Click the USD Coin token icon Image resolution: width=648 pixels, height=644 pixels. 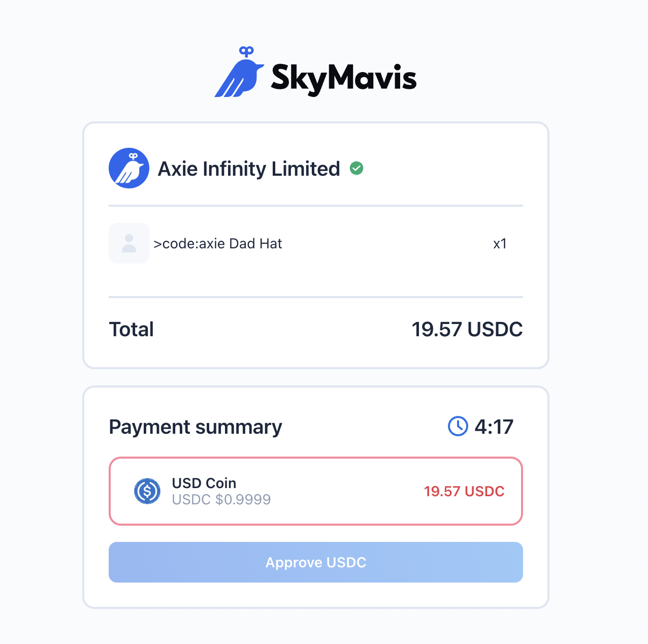pos(147,491)
